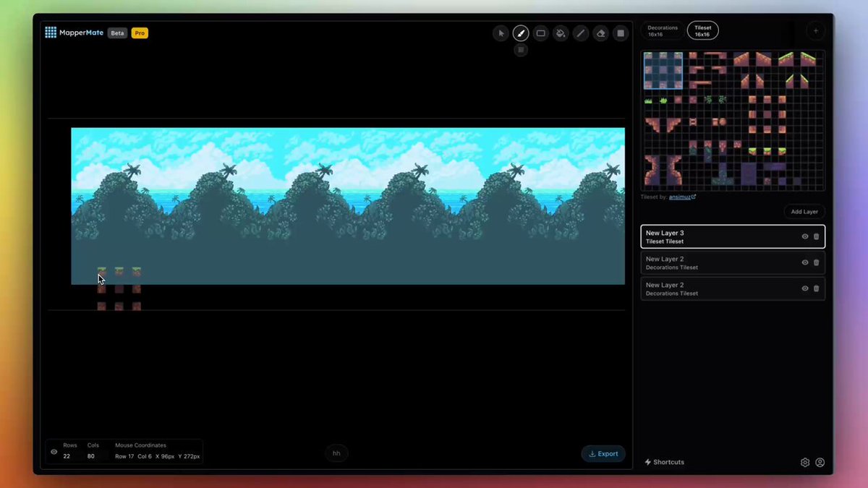Open settings gear in bottom right
This screenshot has height=488, width=868.
805,463
